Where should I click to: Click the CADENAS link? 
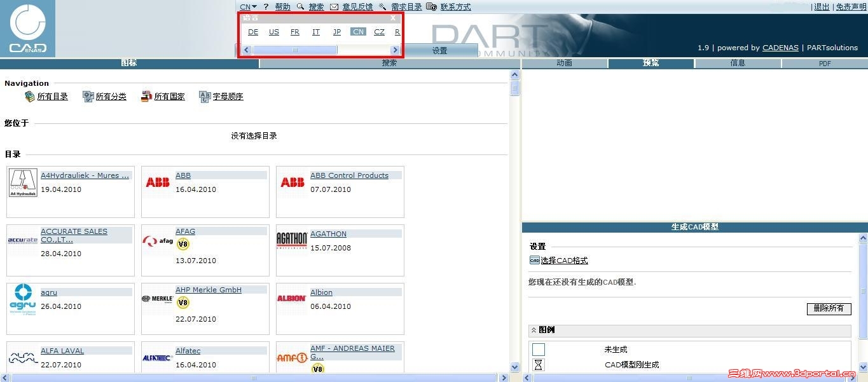780,48
